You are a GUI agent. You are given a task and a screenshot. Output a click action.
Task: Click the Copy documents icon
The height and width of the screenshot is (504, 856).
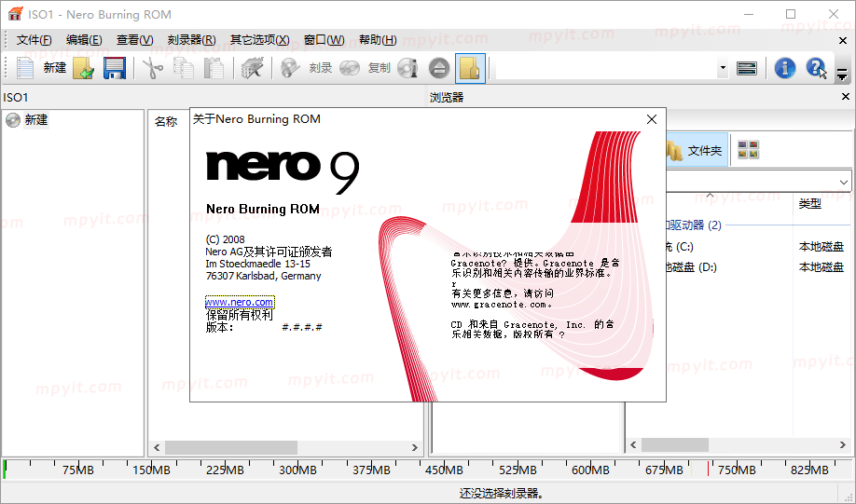click(184, 68)
